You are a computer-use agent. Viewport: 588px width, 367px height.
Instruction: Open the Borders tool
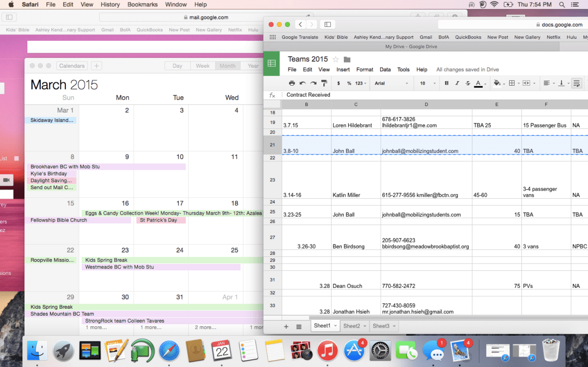(513, 83)
